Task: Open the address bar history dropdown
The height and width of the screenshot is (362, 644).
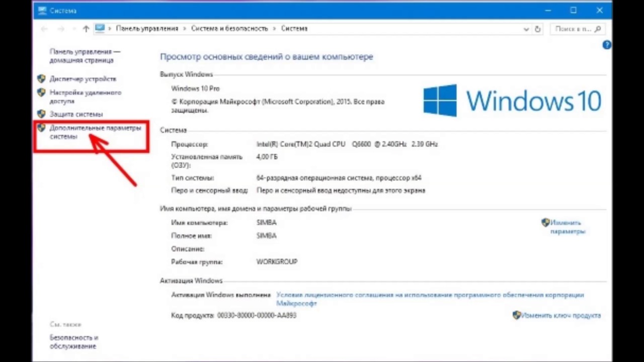Action: (526, 29)
